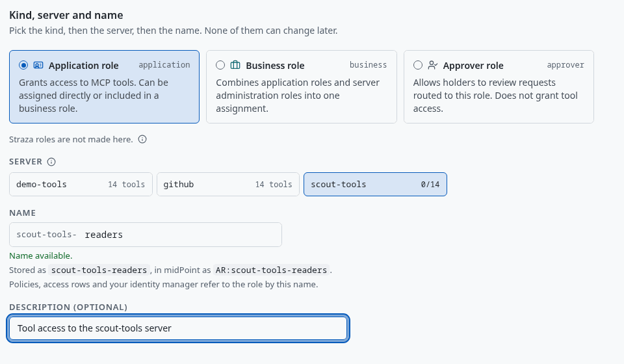Screen dimensions: 624x364
Task: Focus the Description optional text field
Action: pos(178,328)
